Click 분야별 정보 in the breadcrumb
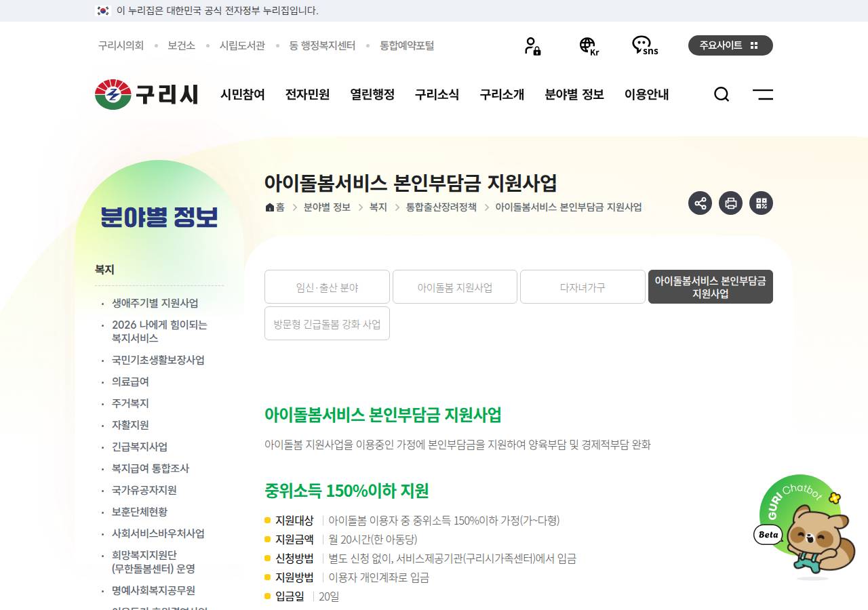Viewport: 868px width, 610px height. [327, 207]
